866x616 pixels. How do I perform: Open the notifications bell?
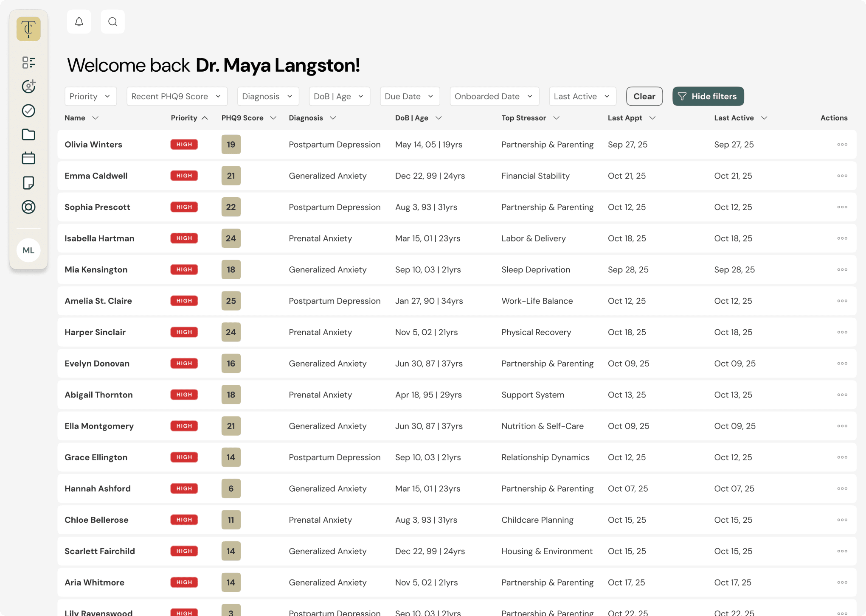click(x=79, y=22)
